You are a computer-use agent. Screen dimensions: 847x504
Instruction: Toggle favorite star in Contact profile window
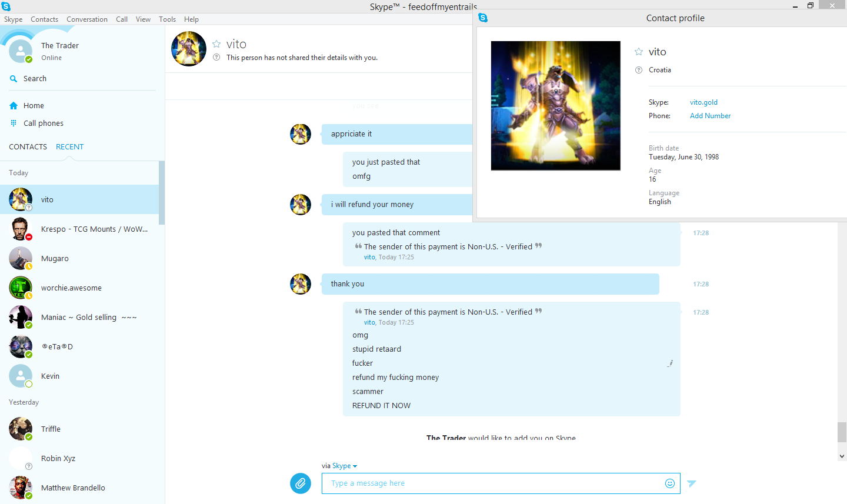pyautogui.click(x=639, y=52)
